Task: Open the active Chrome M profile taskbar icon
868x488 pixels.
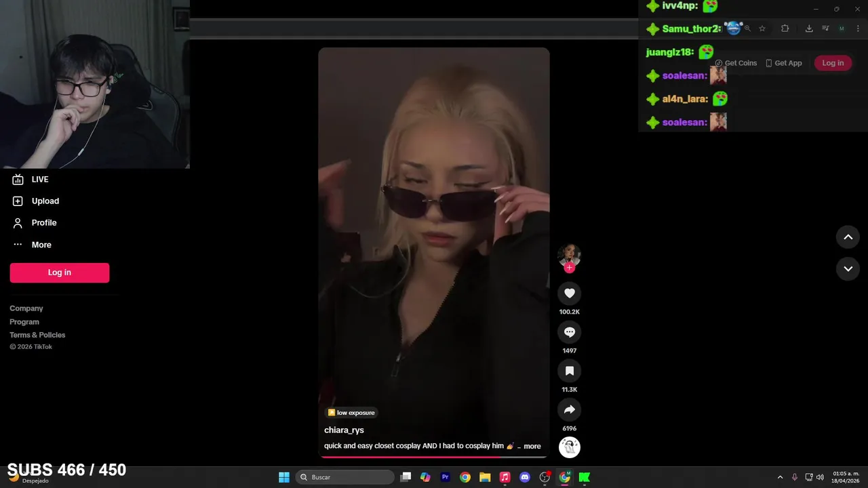Action: tap(564, 477)
